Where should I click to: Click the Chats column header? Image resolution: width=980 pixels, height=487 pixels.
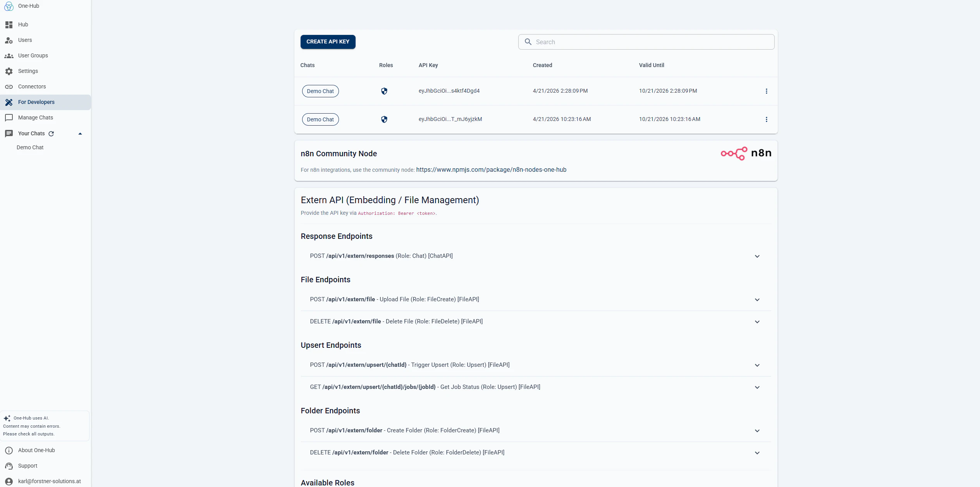308,66
